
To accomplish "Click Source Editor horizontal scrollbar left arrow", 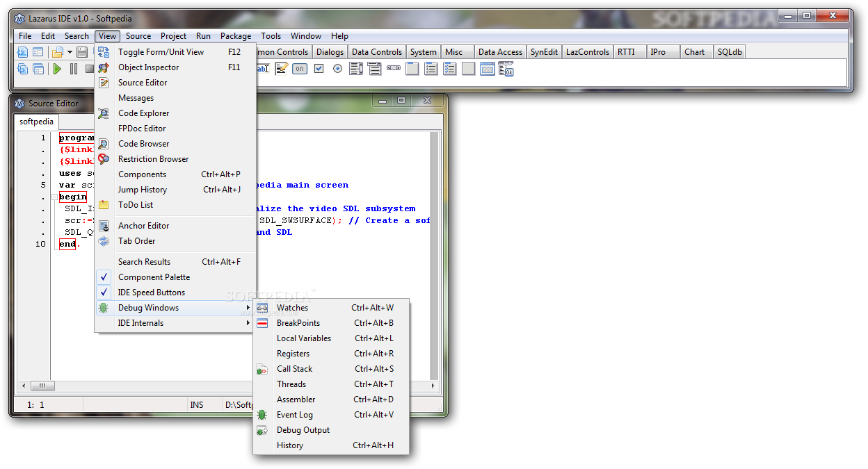I will [x=24, y=386].
